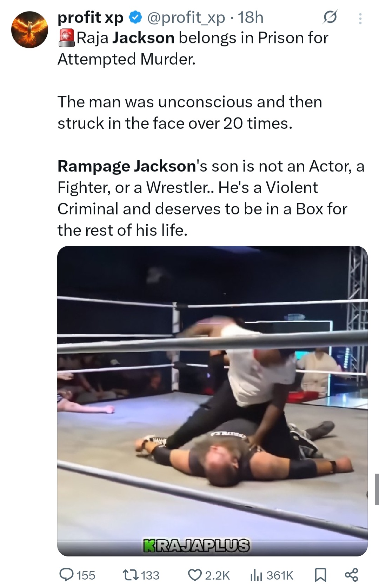Click the bold Rampage Jackson text
The image size is (379, 588).
[127, 166]
